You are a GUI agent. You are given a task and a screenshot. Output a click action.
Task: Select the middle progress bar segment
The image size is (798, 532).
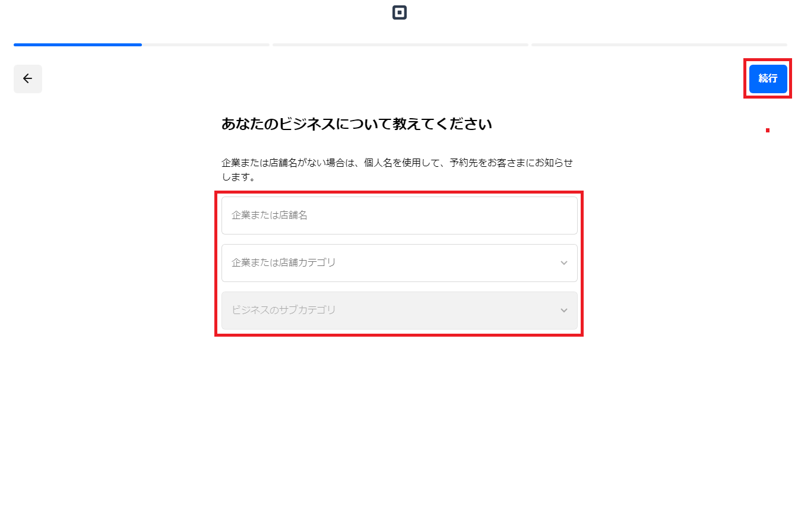point(400,45)
